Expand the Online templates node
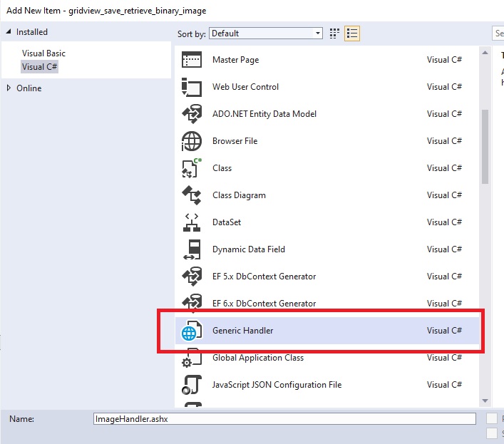 coord(9,88)
